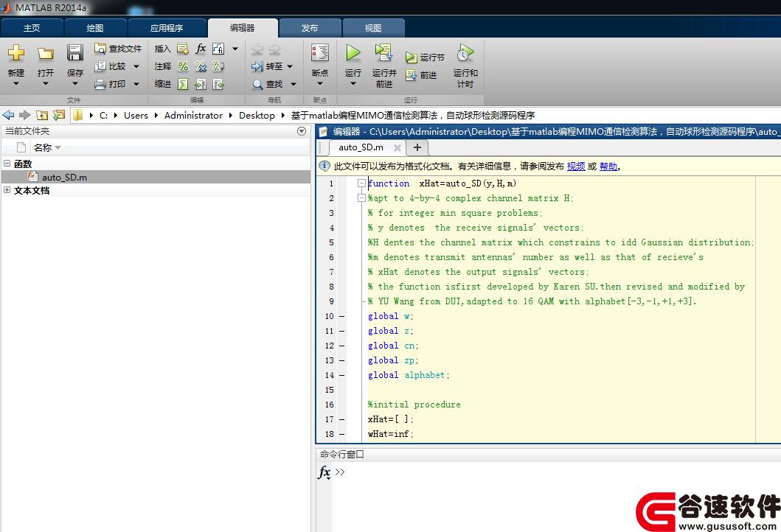Click the green percent comment icon
The height and width of the screenshot is (532, 781).
[x=183, y=66]
